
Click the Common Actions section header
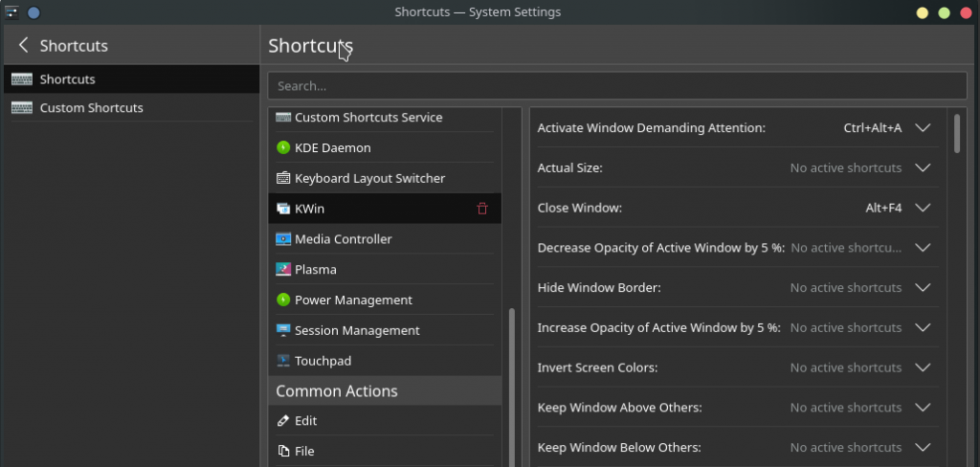pos(385,390)
